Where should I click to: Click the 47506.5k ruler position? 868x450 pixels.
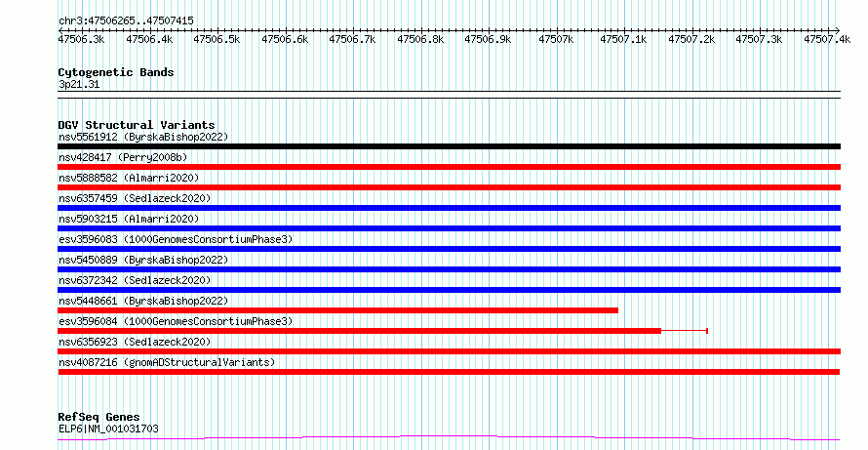[217, 39]
